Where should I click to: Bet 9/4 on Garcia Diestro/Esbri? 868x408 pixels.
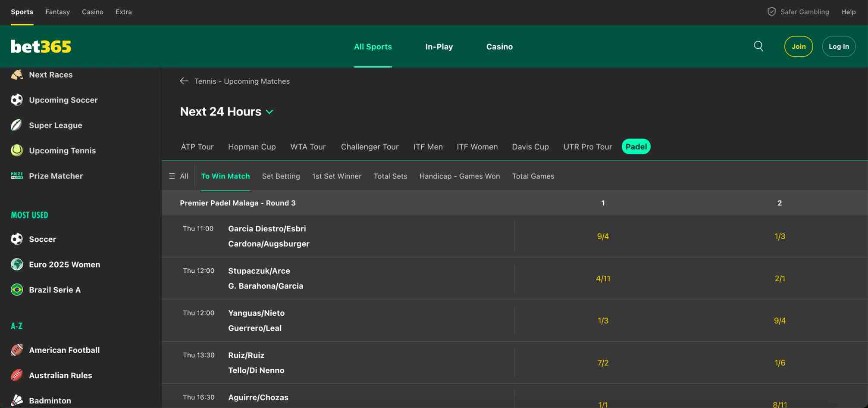click(603, 236)
